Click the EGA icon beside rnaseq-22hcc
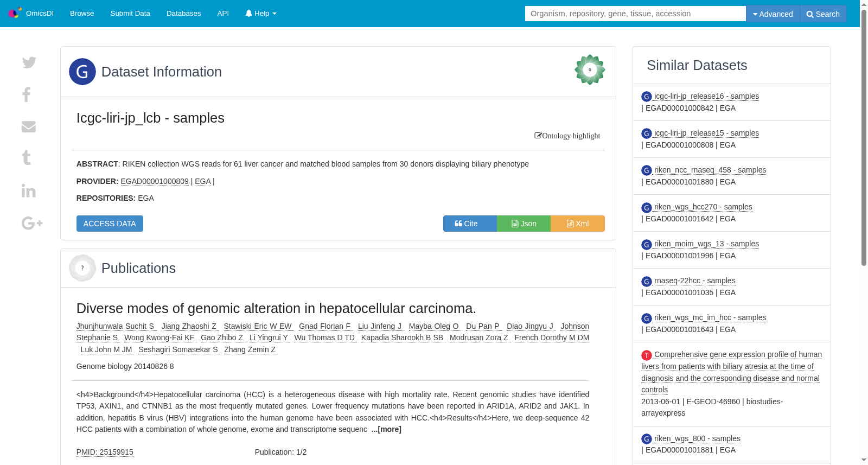Screen dimensions: 868x465 [x=647, y=281]
